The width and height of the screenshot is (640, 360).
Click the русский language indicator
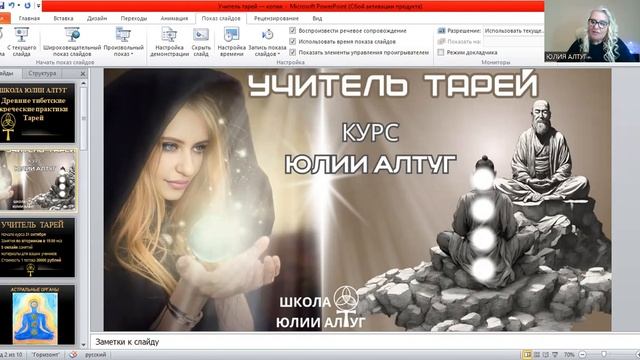click(96, 355)
